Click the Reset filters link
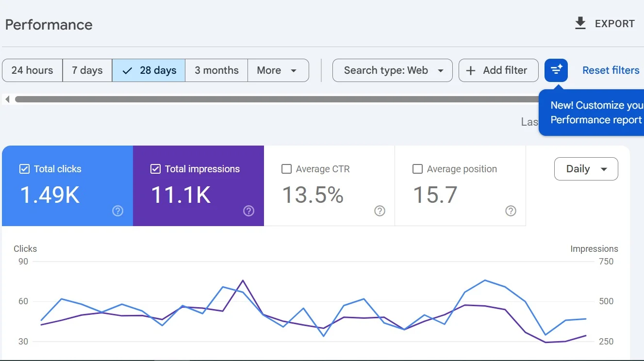Image resolution: width=644 pixels, height=361 pixels. pos(611,70)
